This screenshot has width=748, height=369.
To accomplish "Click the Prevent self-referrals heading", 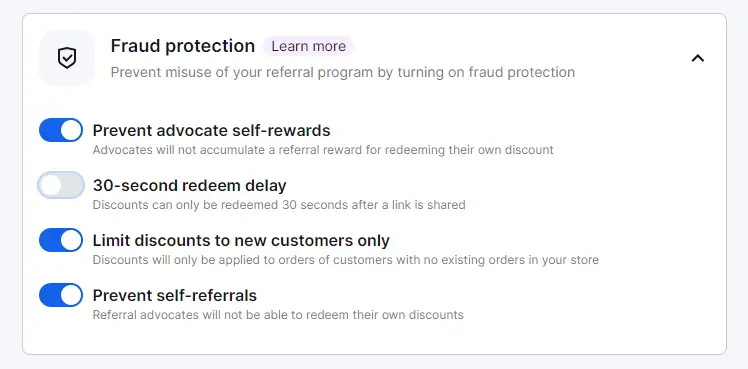I will coord(175,296).
